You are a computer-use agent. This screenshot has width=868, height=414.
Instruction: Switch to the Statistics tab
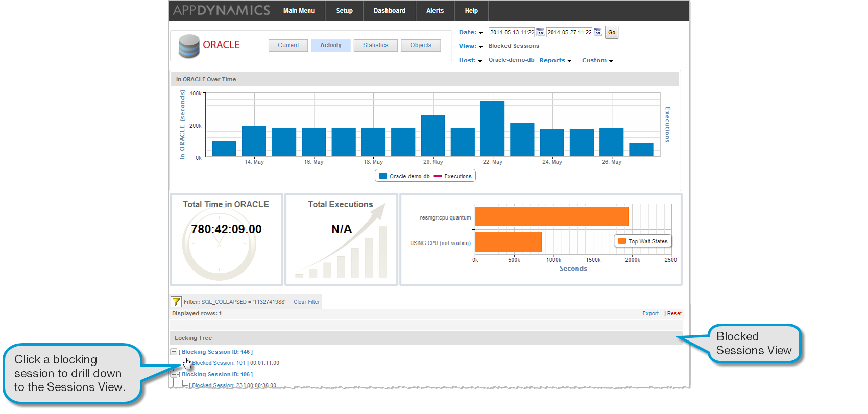376,45
